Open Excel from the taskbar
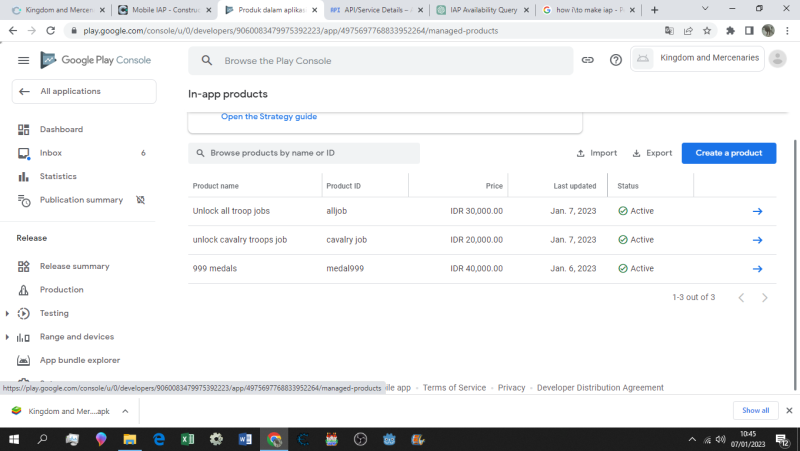This screenshot has width=800, height=451. coord(187,439)
